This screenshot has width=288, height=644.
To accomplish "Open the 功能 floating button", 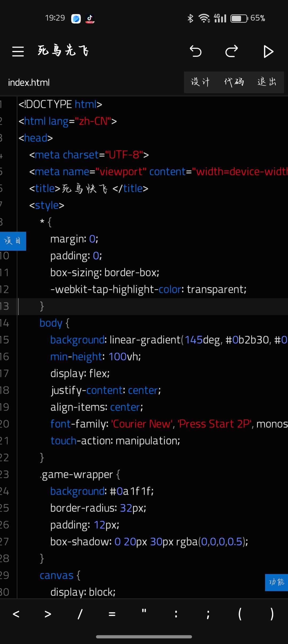I will click(x=277, y=582).
